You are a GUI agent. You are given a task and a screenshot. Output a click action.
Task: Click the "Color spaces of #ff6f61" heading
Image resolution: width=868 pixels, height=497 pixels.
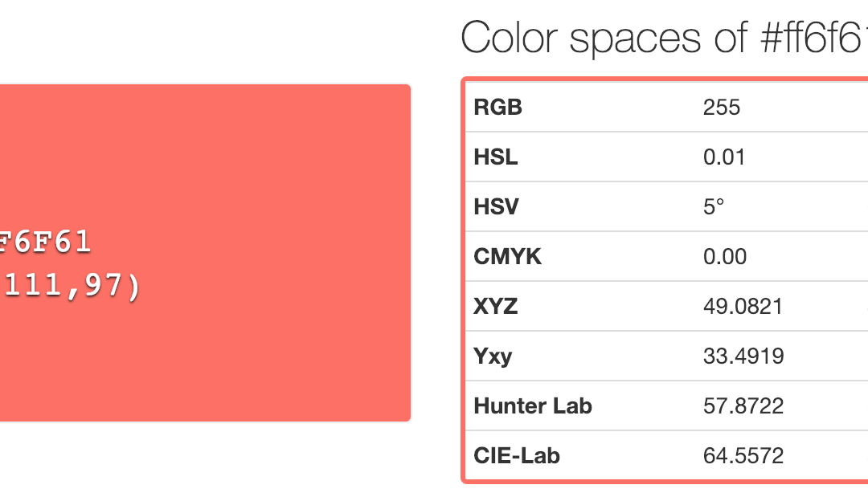(x=664, y=39)
